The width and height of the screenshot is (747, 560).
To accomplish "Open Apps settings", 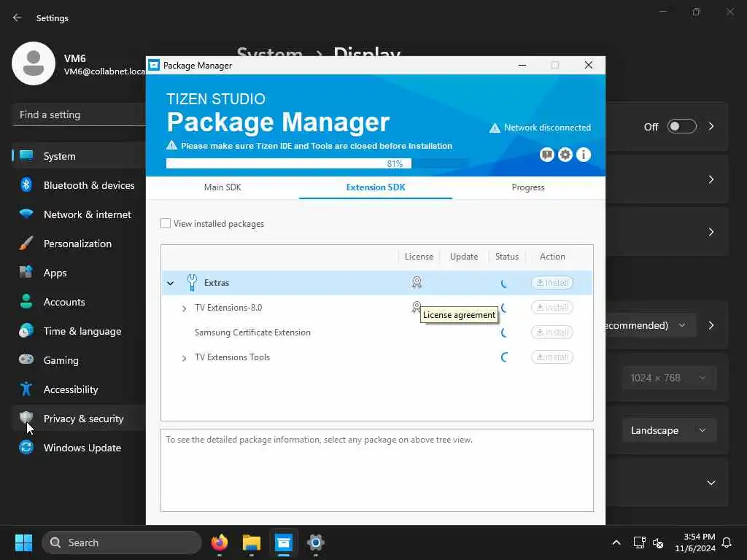I will (79, 273).
